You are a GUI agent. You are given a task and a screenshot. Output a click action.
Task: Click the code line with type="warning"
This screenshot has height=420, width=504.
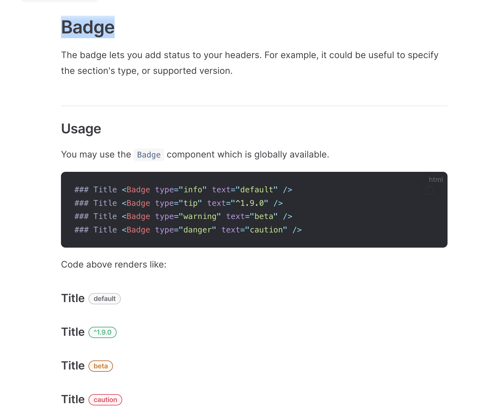point(183,216)
